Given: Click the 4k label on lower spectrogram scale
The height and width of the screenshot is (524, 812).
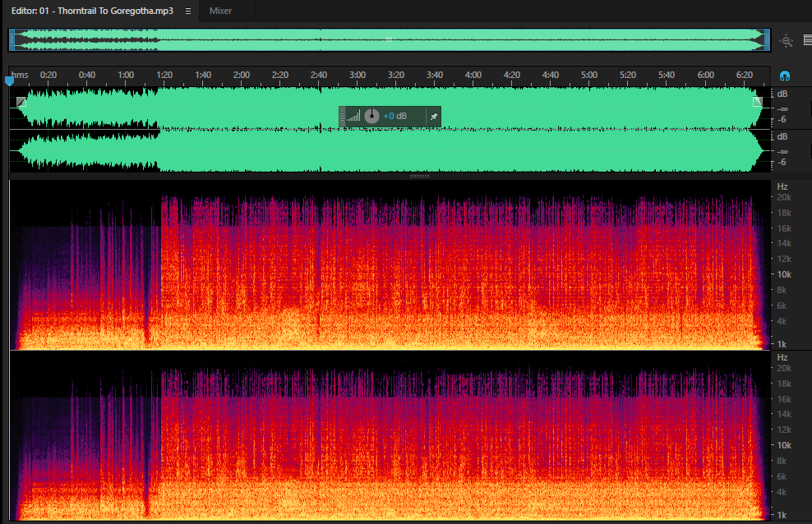Looking at the screenshot, I should coord(782,492).
